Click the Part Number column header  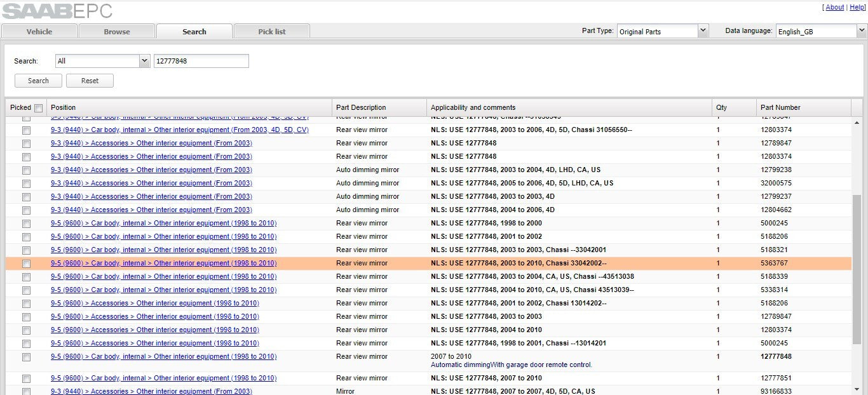804,107
